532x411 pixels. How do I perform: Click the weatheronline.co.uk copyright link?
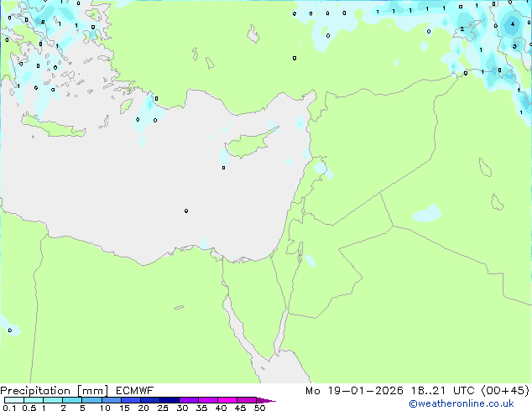click(462, 403)
